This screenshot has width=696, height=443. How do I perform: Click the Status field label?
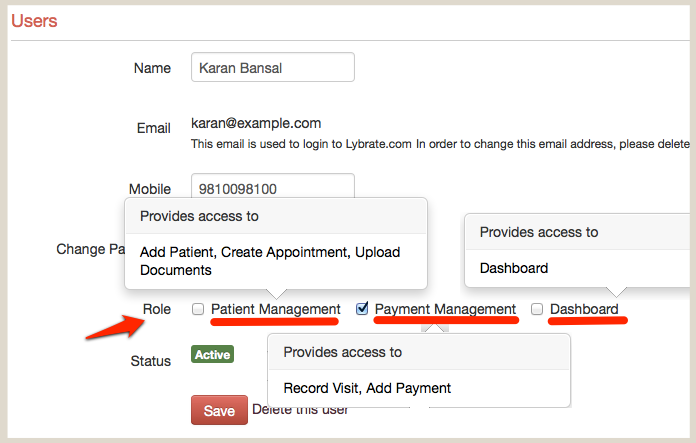151,360
